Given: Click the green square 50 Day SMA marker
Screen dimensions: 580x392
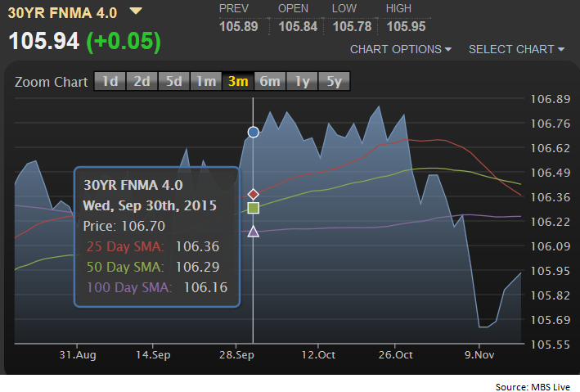Looking at the screenshot, I should [x=253, y=208].
